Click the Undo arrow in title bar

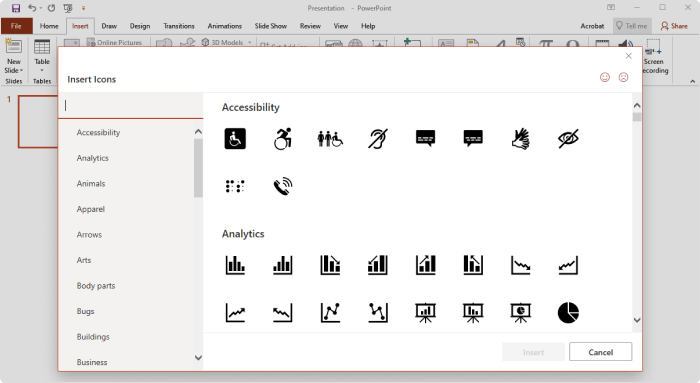coord(32,8)
